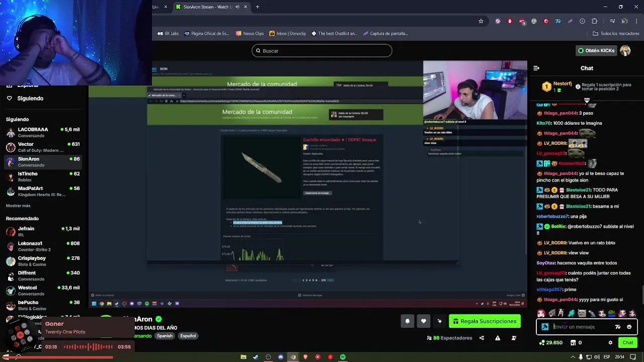This screenshot has height=362, width=644.
Task: Click the volume icon in system tray
Action: [x=597, y=357]
